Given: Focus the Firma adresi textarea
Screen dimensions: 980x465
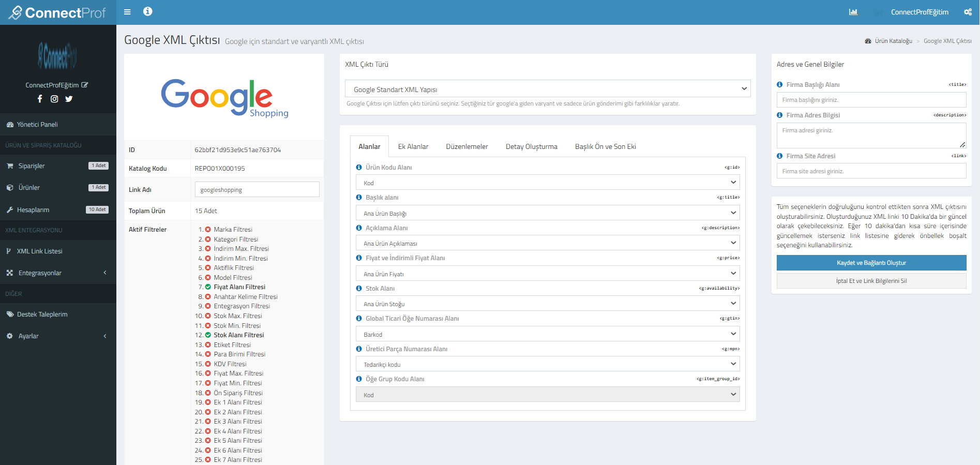Looking at the screenshot, I should click(871, 136).
